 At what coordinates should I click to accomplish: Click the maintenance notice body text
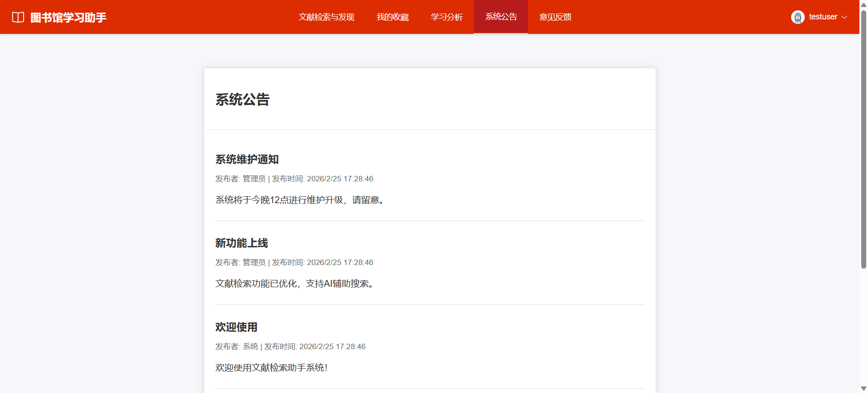(x=301, y=200)
